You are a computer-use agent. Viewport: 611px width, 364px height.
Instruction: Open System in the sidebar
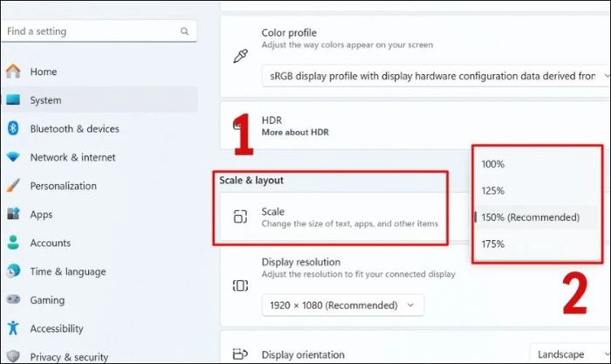(x=100, y=100)
